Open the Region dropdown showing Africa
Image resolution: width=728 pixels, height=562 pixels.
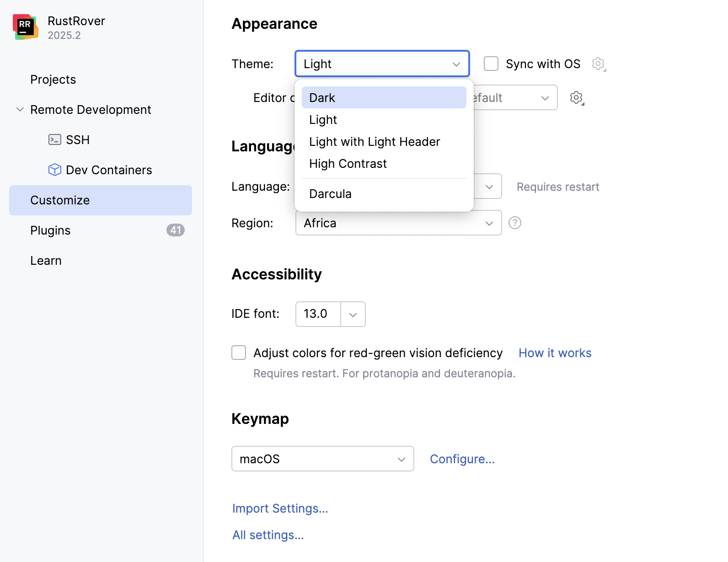398,223
